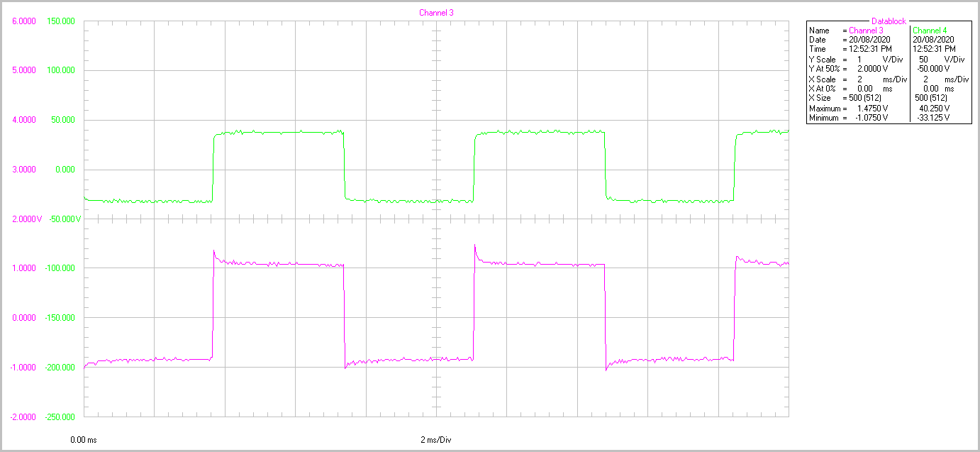The height and width of the screenshot is (452, 980).
Task: Click the 2 ms/Div label below the plot
Action: [x=436, y=440]
